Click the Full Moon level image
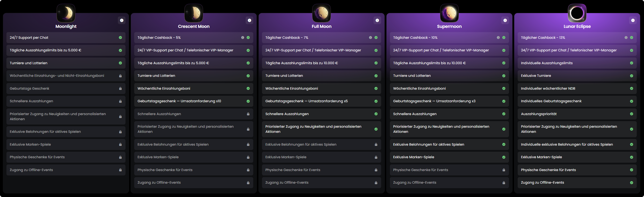Screen dimensions: 644x197 click(322, 13)
